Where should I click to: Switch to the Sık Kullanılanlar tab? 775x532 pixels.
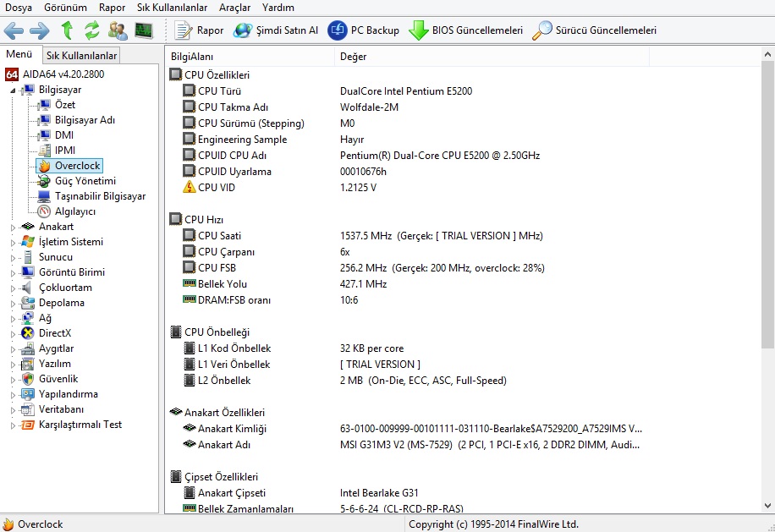tap(81, 55)
